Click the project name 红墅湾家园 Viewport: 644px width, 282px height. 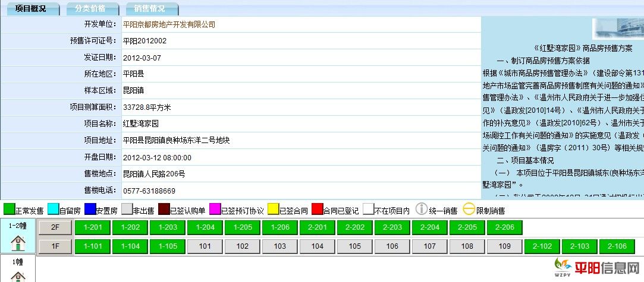[141, 124]
